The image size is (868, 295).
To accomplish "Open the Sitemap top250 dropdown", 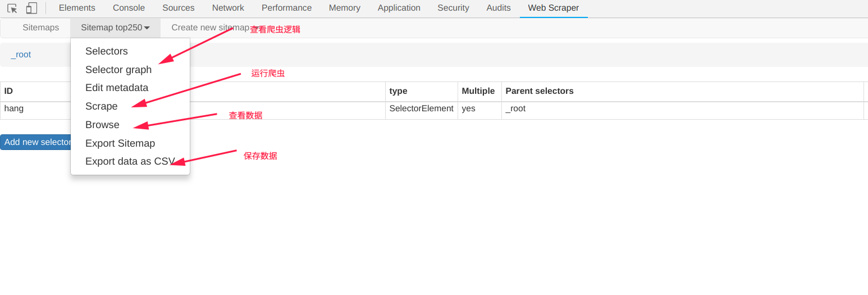I will click(x=115, y=28).
